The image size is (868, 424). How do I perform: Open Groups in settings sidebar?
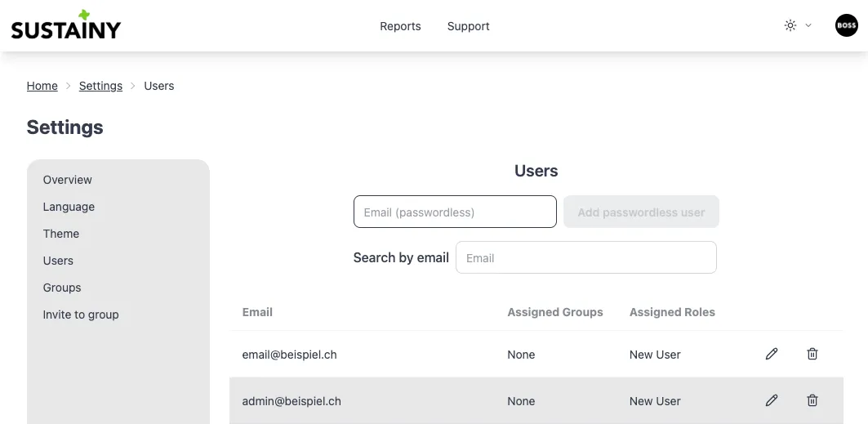pos(62,288)
